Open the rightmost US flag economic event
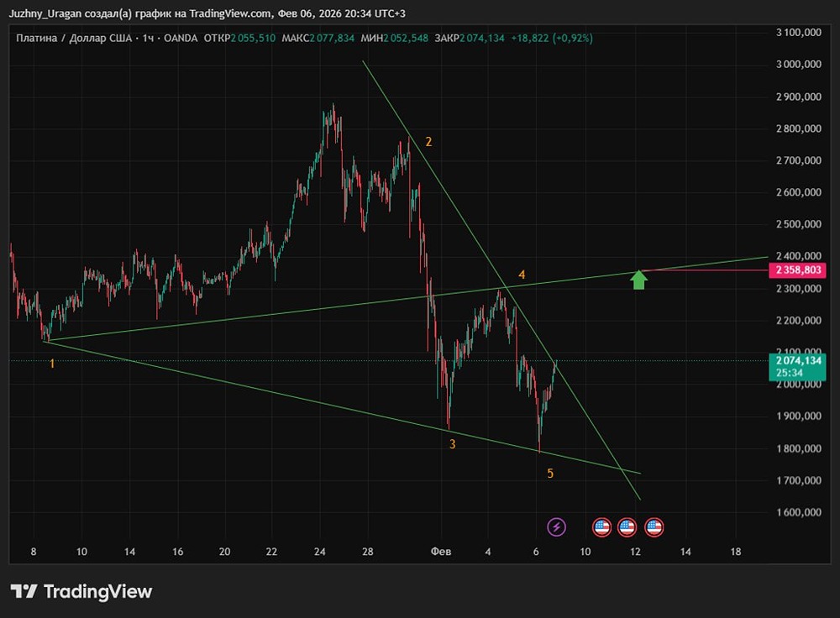The width and height of the screenshot is (840, 618). (654, 527)
